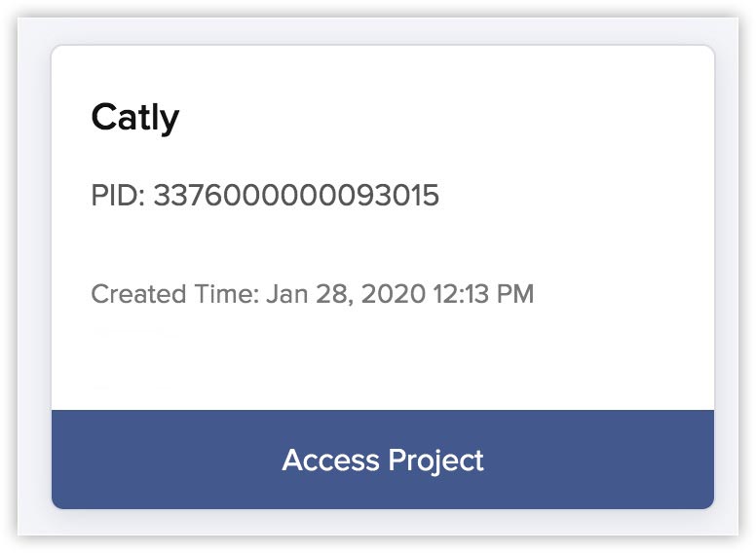Click blank card space right of PID number
This screenshot has height=553, width=756.
point(575,196)
